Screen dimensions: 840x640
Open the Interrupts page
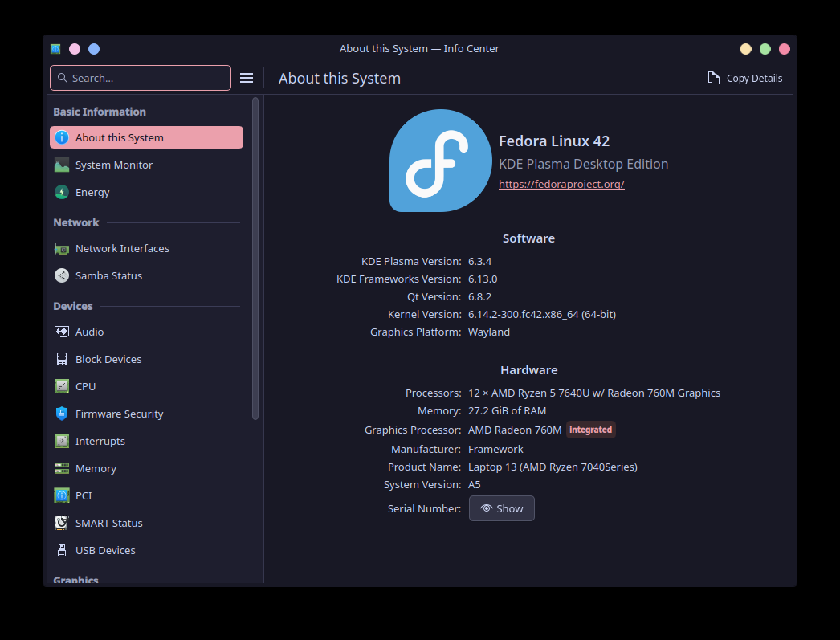click(100, 441)
